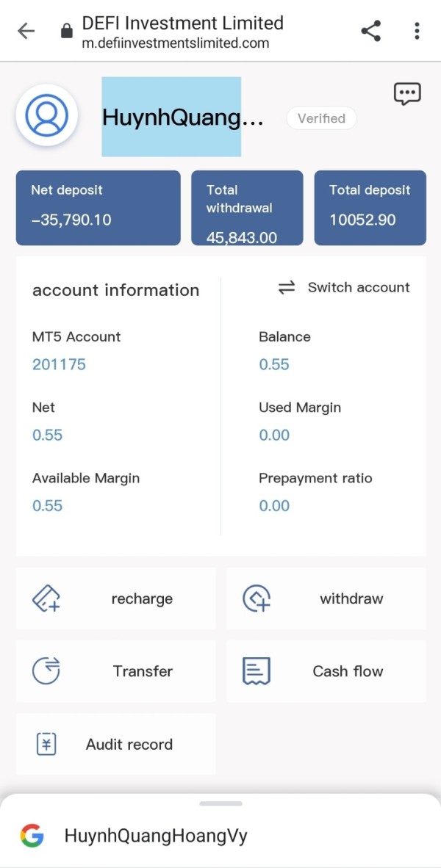Tap the Total withdrawal card
Screen dimensions: 441x868
coord(247,208)
